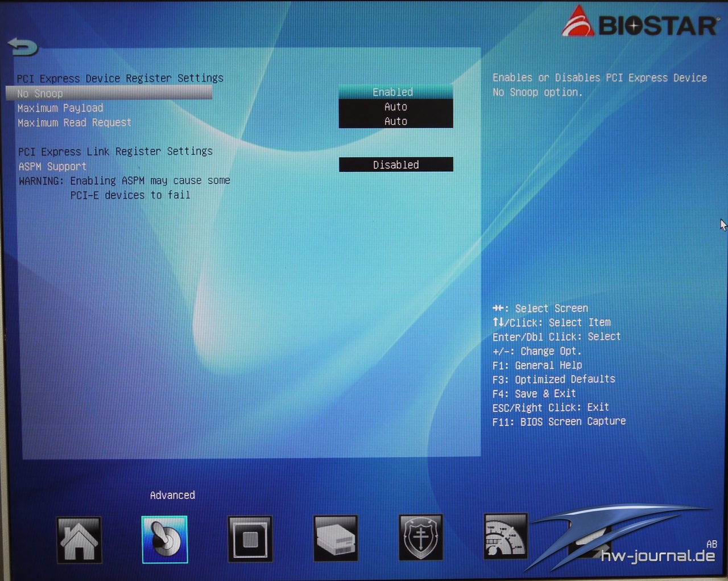Open the Maximum Read Request Auto value
The height and width of the screenshot is (581, 728).
tap(396, 121)
